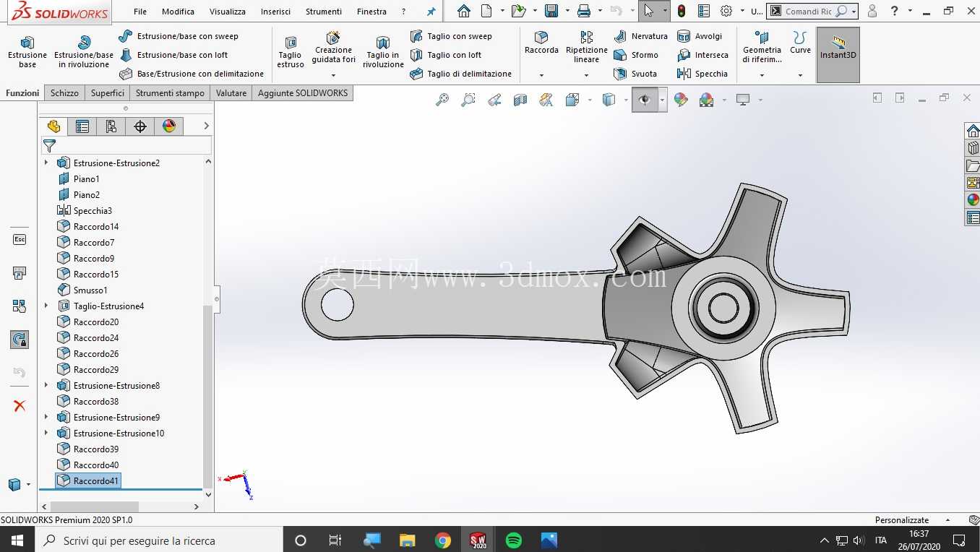The image size is (980, 552).
Task: Activate the Raccorda fillet tool
Action: point(541,43)
